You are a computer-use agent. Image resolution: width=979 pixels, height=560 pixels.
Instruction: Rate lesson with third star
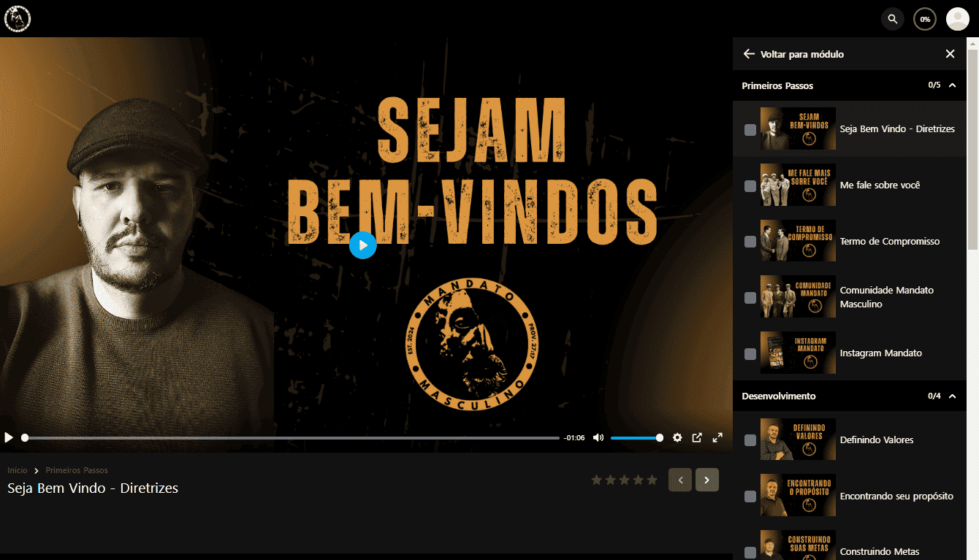[624, 480]
